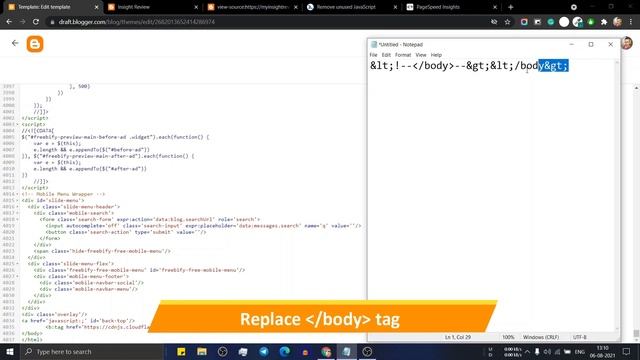640x360 pixels.
Task: Click the closing </html> line in editor
Action: click(32, 340)
